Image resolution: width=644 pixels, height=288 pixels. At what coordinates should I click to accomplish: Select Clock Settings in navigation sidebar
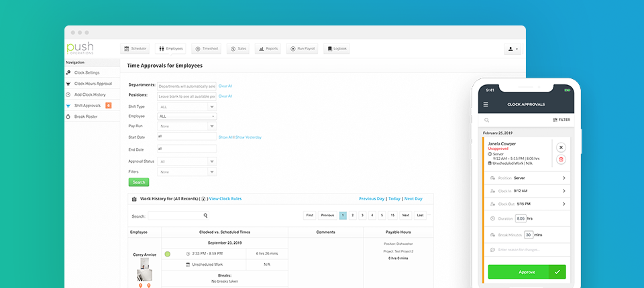(x=87, y=72)
